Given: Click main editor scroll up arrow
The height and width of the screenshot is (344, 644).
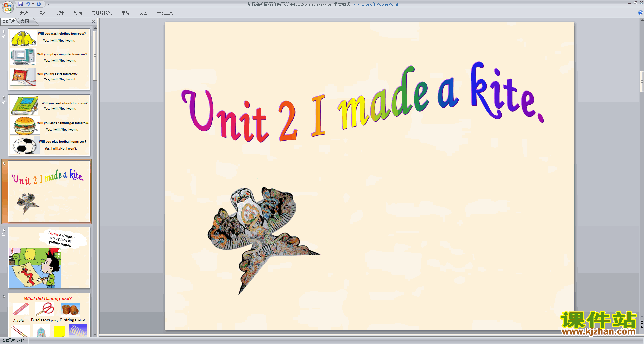Looking at the screenshot, I should 642,20.
